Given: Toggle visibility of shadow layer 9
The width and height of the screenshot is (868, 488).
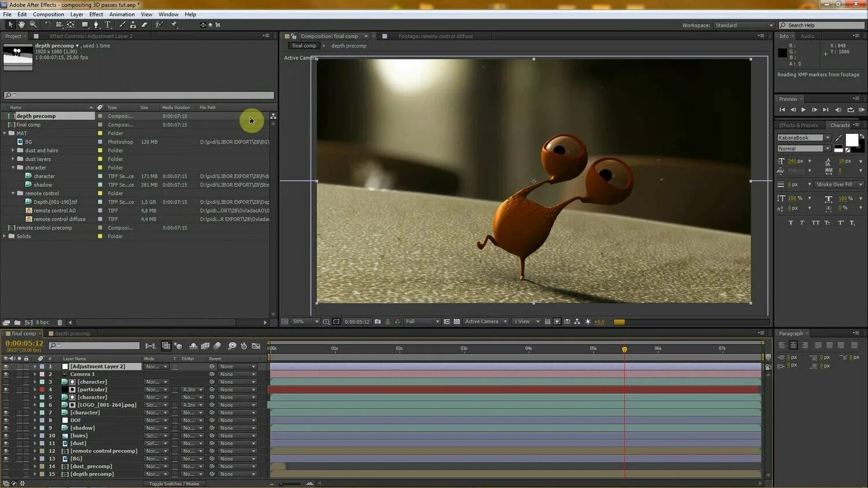Looking at the screenshot, I should (6, 428).
